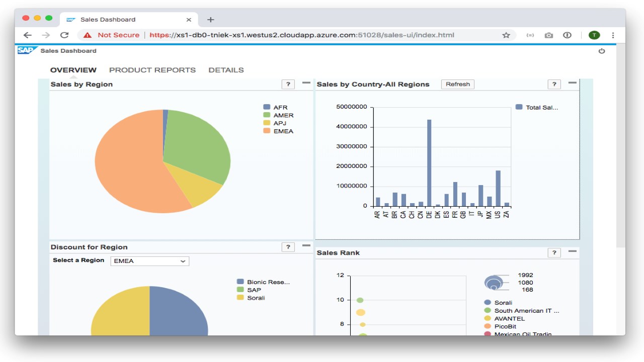Bookmark this page with star icon
The height and width of the screenshot is (362, 644).
(x=506, y=35)
